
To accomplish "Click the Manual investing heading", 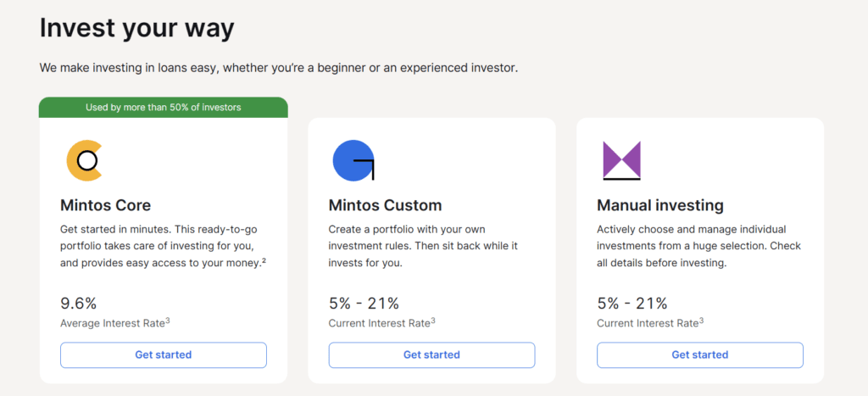I will (660, 205).
